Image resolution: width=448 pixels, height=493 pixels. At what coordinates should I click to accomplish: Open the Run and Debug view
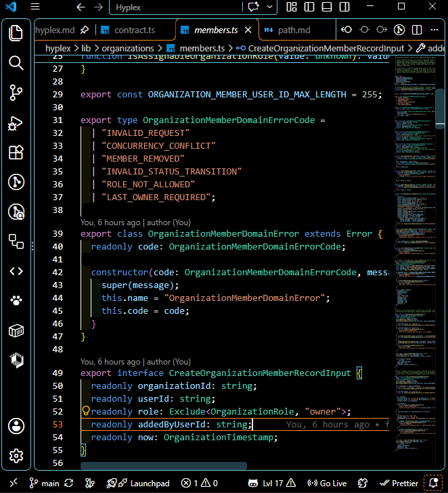point(16,122)
